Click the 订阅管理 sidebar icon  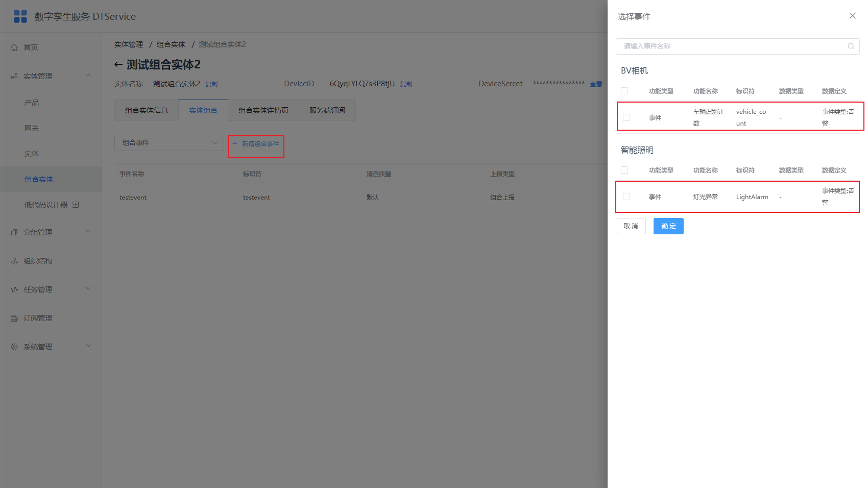pos(14,318)
